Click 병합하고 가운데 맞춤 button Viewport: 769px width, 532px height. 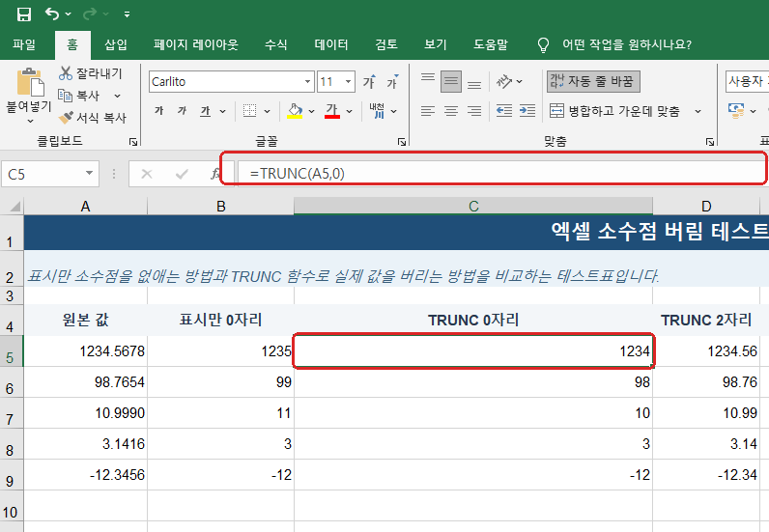pyautogui.click(x=614, y=111)
